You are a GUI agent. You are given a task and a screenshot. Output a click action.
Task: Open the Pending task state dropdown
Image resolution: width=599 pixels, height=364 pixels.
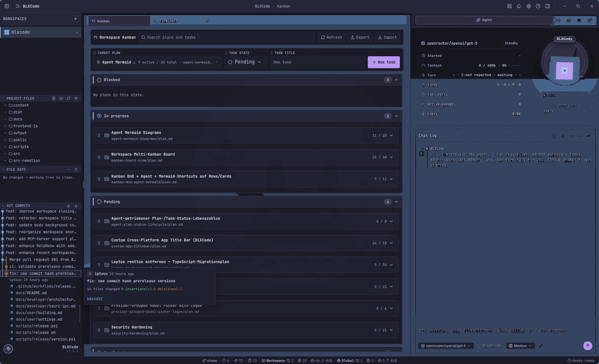click(245, 62)
